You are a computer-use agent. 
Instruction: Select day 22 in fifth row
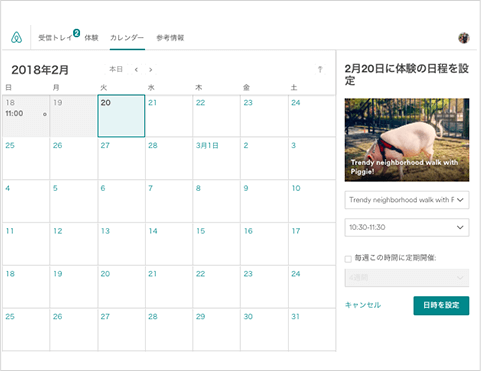coord(216,287)
